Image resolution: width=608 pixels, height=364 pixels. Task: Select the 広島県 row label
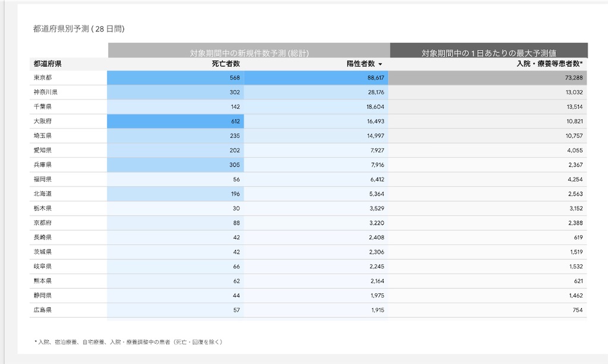43,310
